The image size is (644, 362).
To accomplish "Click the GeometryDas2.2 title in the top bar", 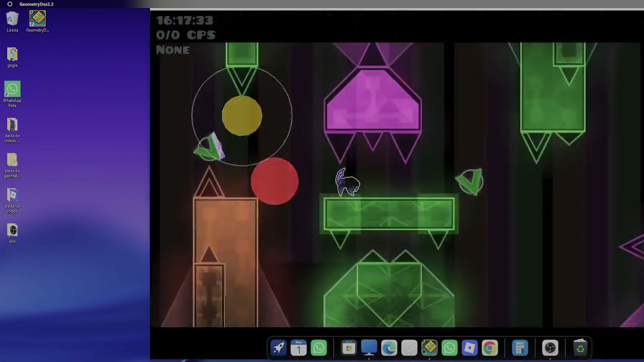I will tap(36, 4).
